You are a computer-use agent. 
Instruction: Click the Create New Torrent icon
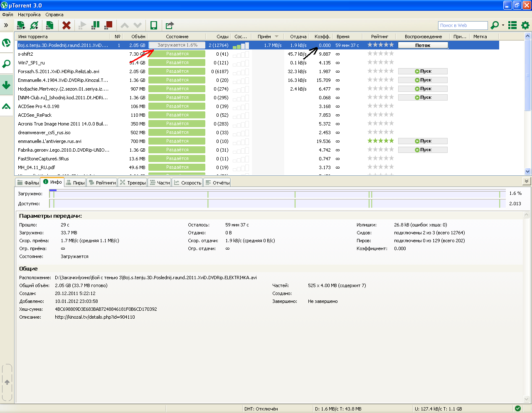[49, 25]
